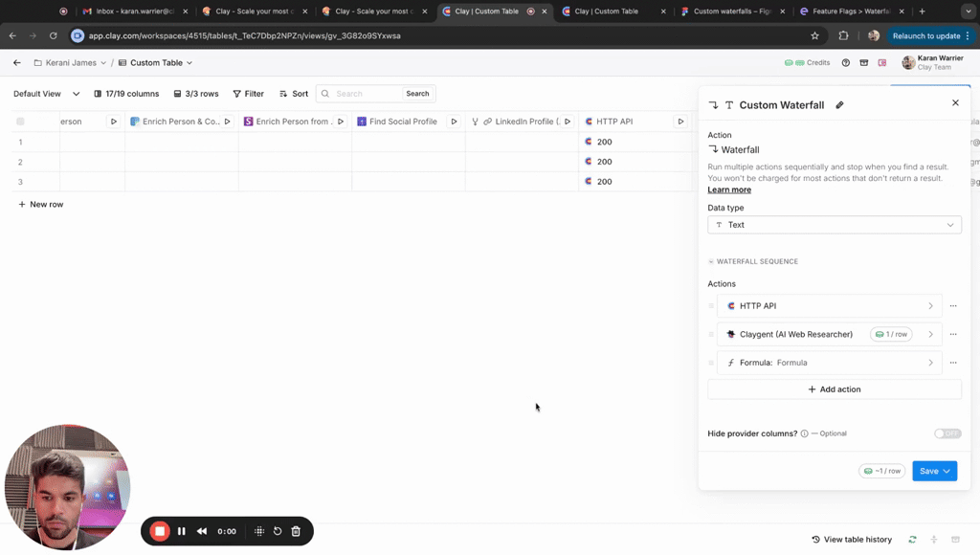Viewport: 980px width, 555px height.
Task: Run the HTTP API column play icon
Action: coord(680,122)
